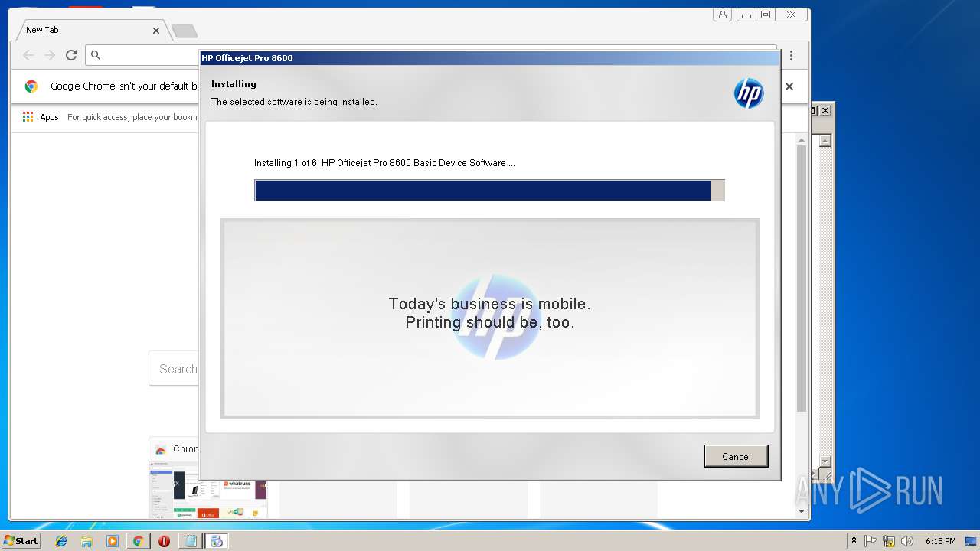Image resolution: width=980 pixels, height=551 pixels.
Task: Open network status tray icon
Action: pos(889,541)
